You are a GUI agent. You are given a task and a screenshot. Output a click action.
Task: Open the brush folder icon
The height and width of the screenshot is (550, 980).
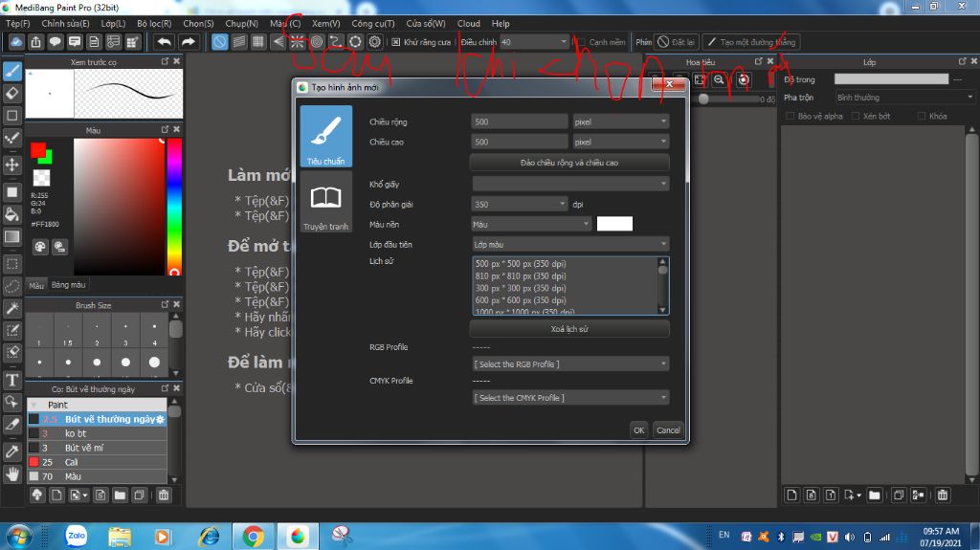[x=120, y=495]
